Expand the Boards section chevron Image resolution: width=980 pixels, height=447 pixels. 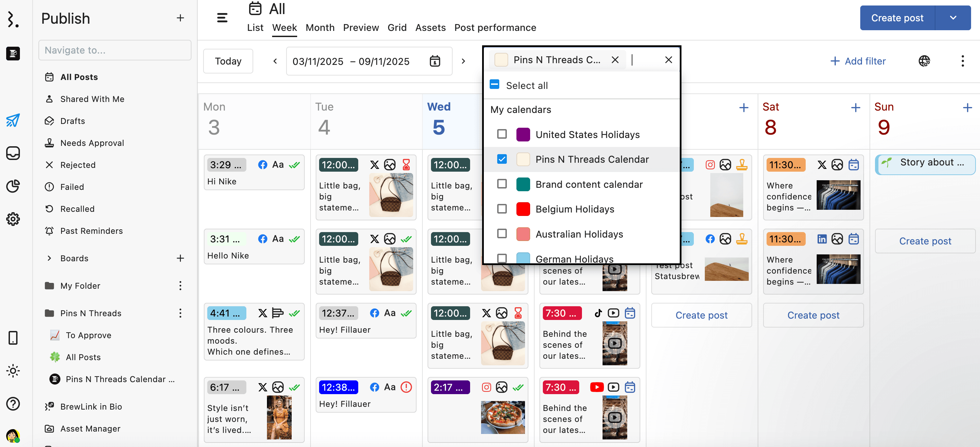(49, 258)
